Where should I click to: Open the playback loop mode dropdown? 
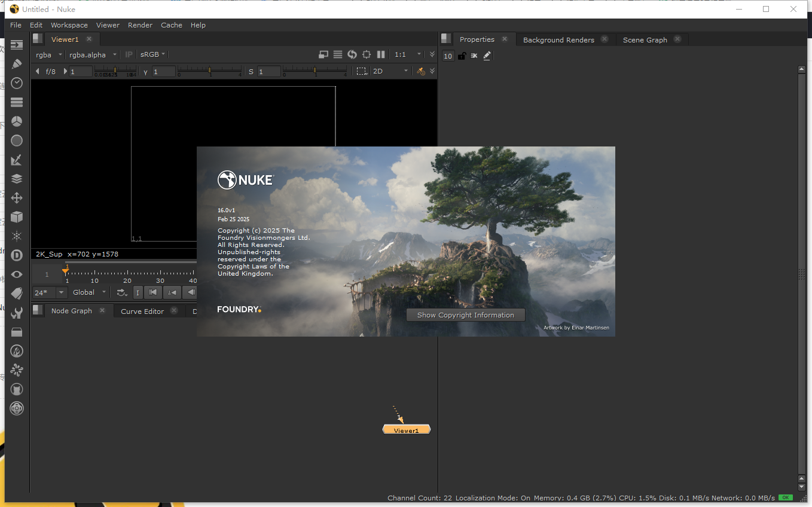(122, 292)
